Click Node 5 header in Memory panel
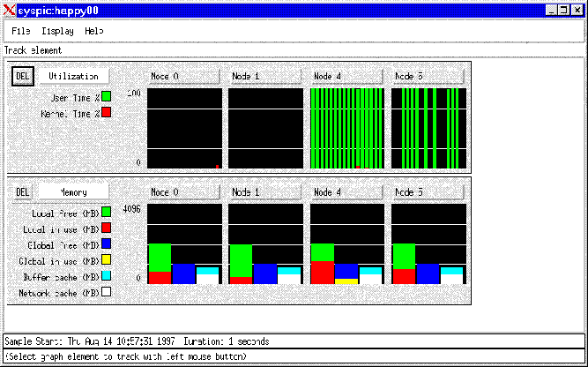Viewport: 588px width, 367px height. click(x=428, y=191)
